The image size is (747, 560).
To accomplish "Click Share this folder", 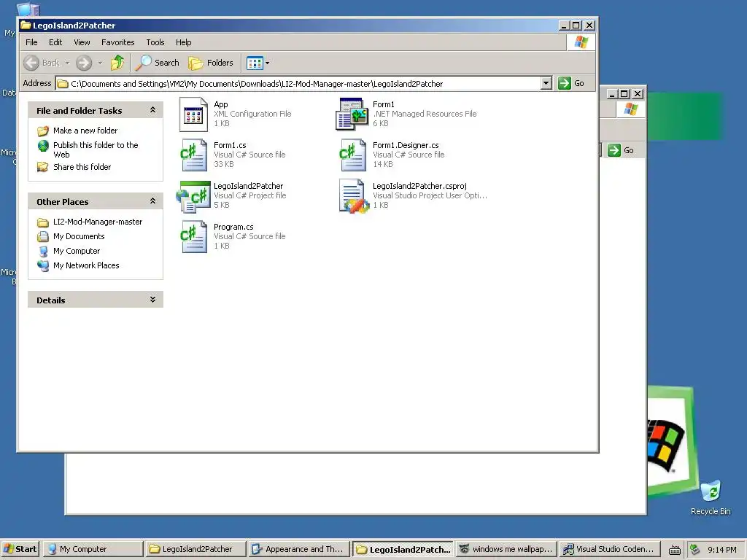I will [82, 167].
